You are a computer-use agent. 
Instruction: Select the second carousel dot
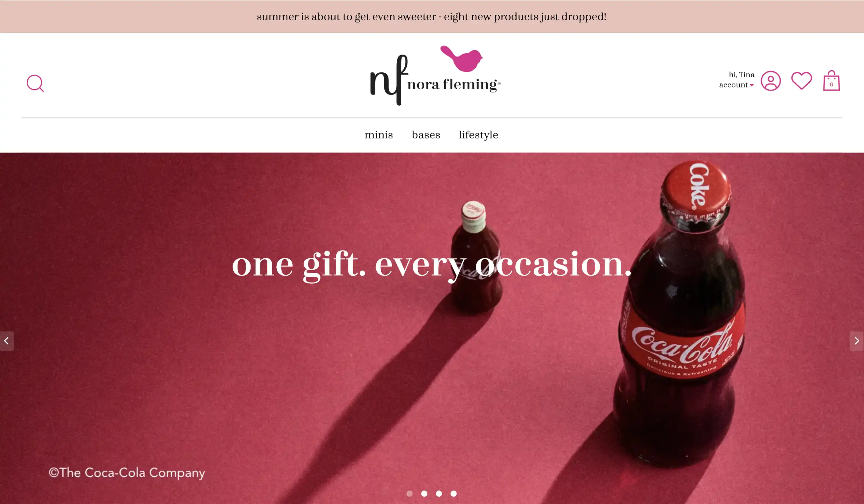tap(424, 493)
